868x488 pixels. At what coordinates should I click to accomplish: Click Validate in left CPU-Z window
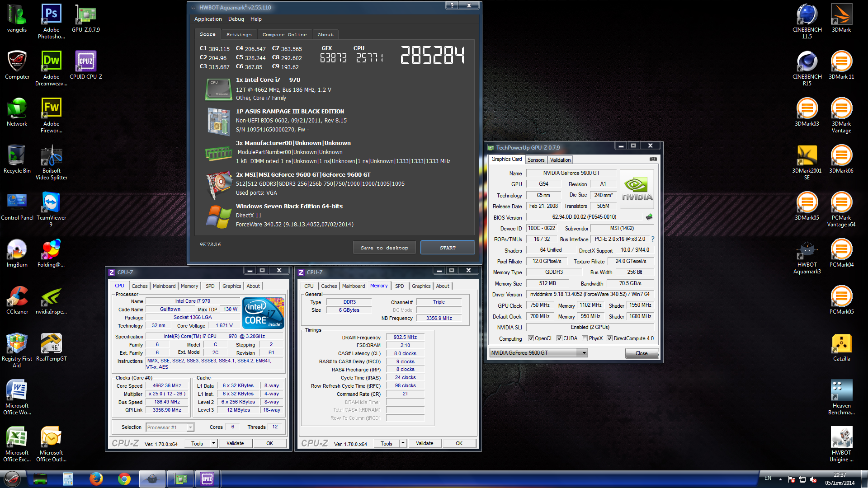[x=235, y=443]
